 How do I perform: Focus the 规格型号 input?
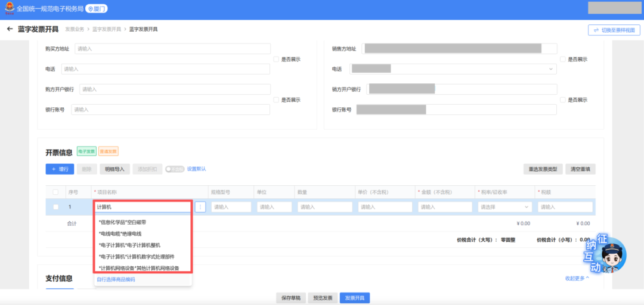point(231,207)
